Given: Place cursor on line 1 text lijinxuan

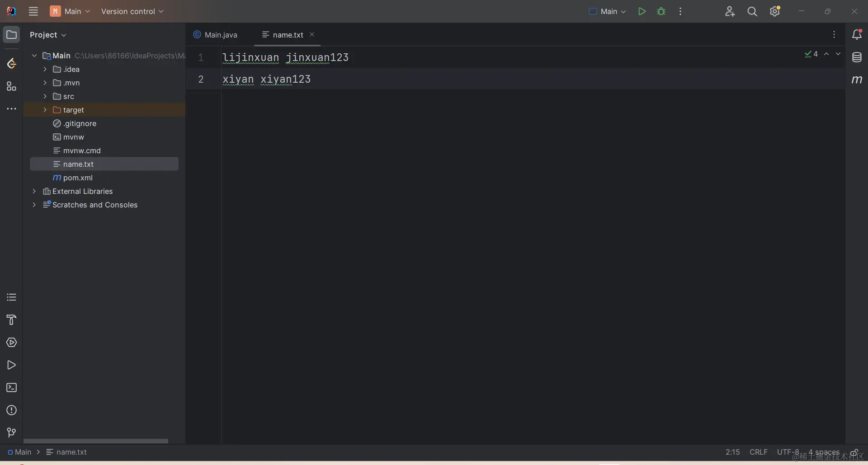Looking at the screenshot, I should pyautogui.click(x=250, y=57).
